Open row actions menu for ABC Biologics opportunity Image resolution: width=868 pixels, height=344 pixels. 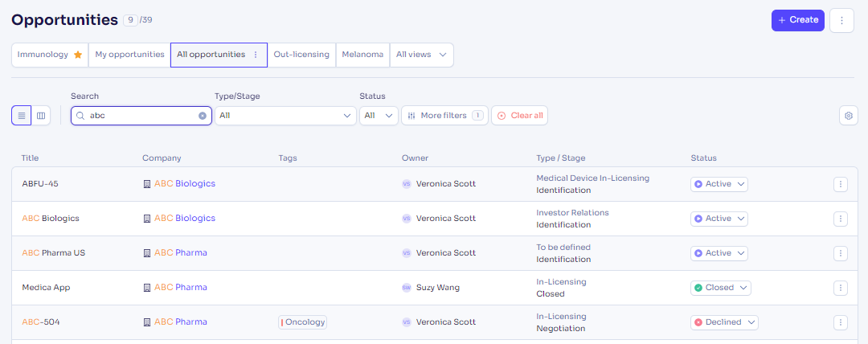coord(841,219)
